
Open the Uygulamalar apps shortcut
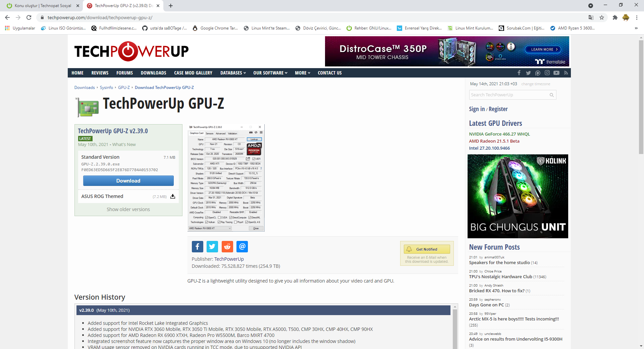click(x=20, y=28)
